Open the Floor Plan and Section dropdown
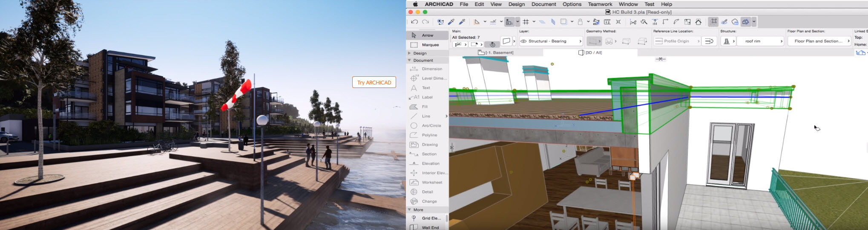Screen dimensions: 868x230 pos(818,41)
